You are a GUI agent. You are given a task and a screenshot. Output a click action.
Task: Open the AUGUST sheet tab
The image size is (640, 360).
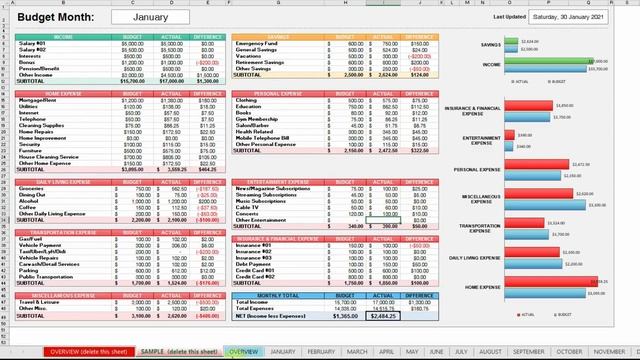pos(490,351)
